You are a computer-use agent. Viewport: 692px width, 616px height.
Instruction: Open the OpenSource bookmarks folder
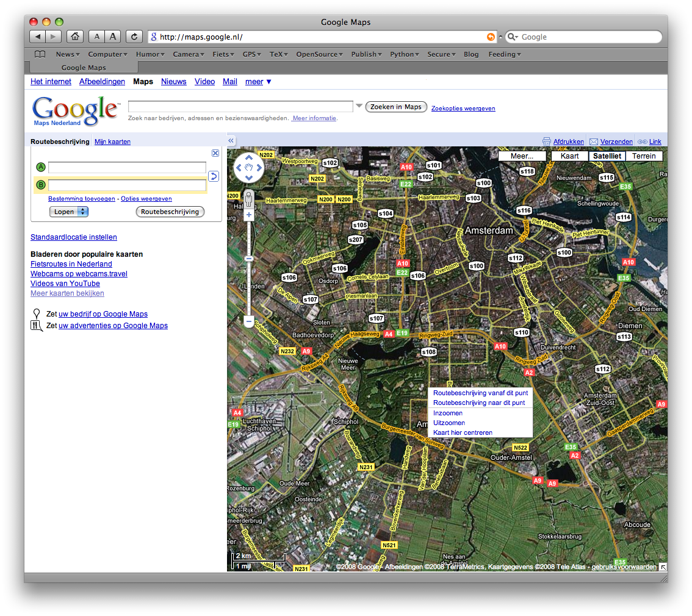(x=320, y=54)
